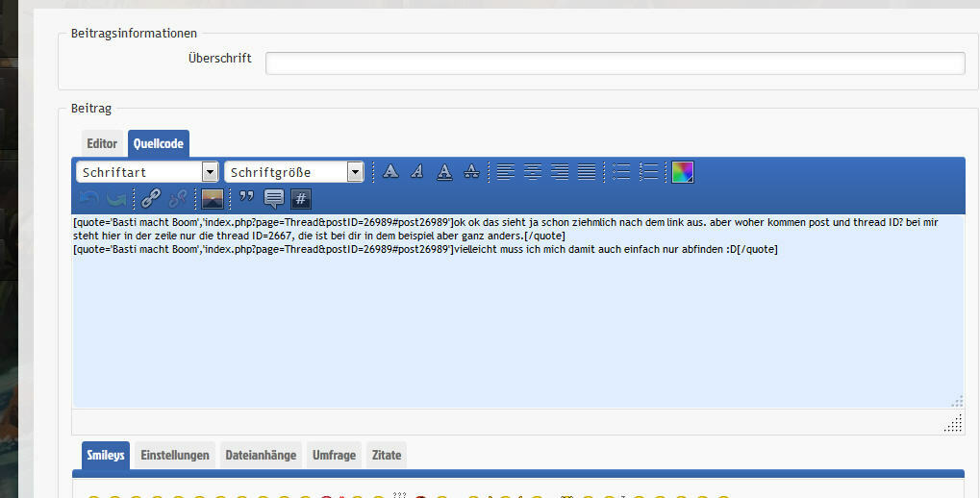The image size is (980, 498).
Task: Align text to the right
Action: [559, 171]
